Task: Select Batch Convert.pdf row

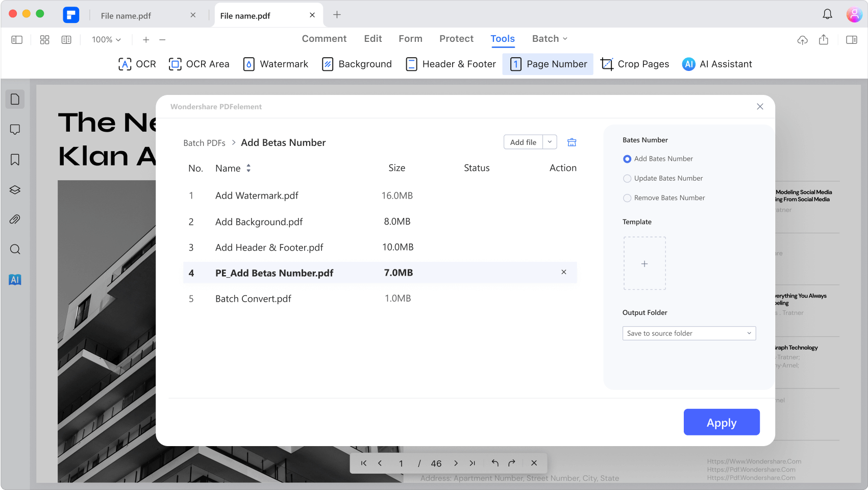Action: point(380,299)
